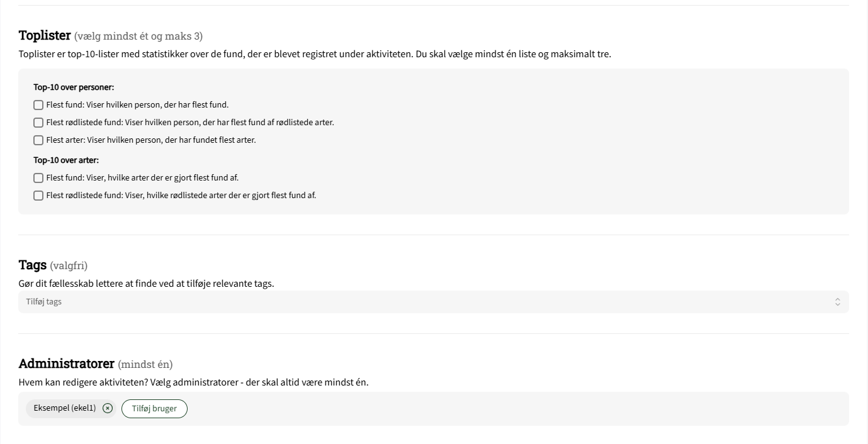868x444 pixels.
Task: Check "Flest rødlistede fund" under arter list
Action: [x=38, y=195]
